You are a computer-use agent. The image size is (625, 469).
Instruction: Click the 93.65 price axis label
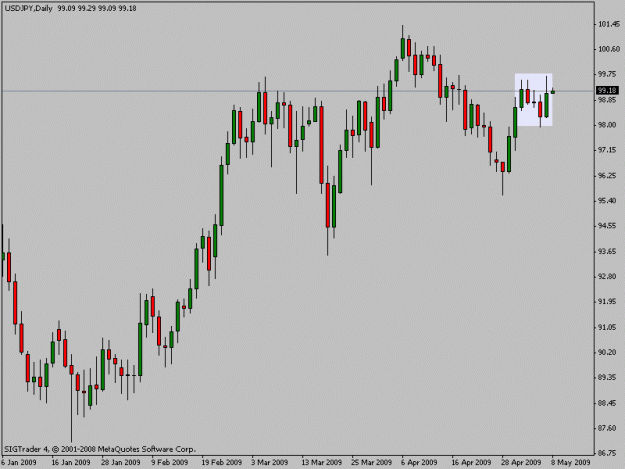tap(608, 251)
